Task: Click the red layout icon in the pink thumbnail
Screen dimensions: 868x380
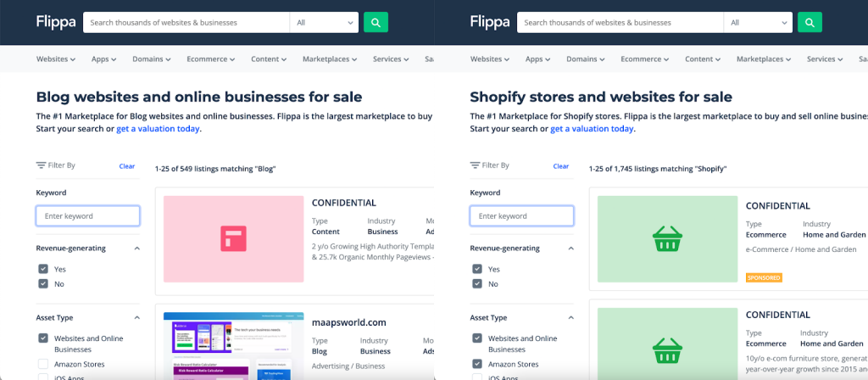Action: click(234, 238)
